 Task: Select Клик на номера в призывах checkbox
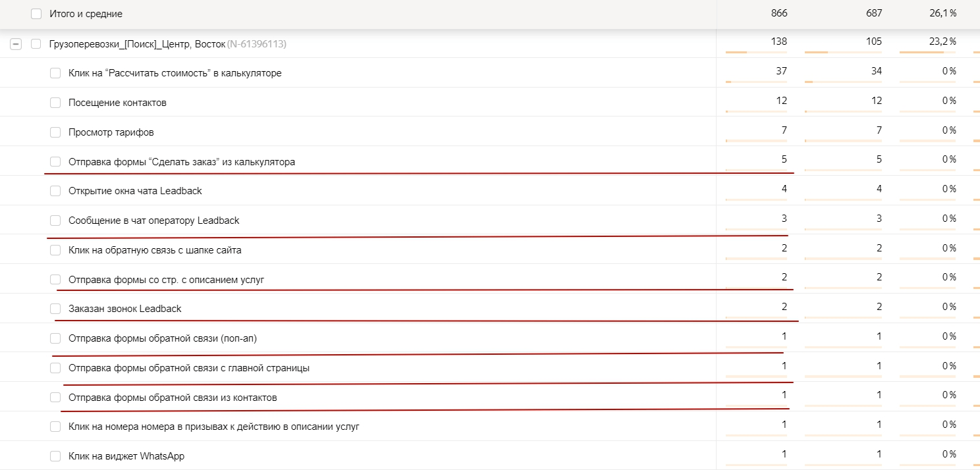click(55, 427)
